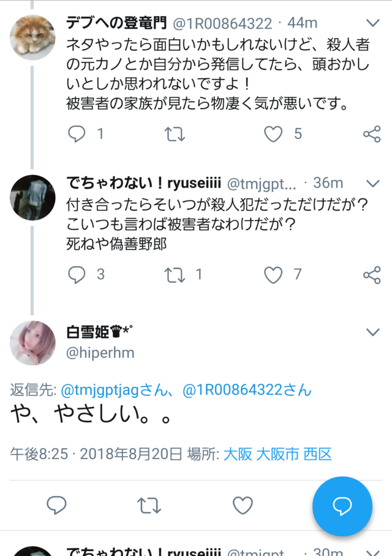Image resolution: width=392 pixels, height=556 pixels.
Task: Retweet the ryuseiiii tweet posted 36m ago
Action: pyautogui.click(x=175, y=275)
